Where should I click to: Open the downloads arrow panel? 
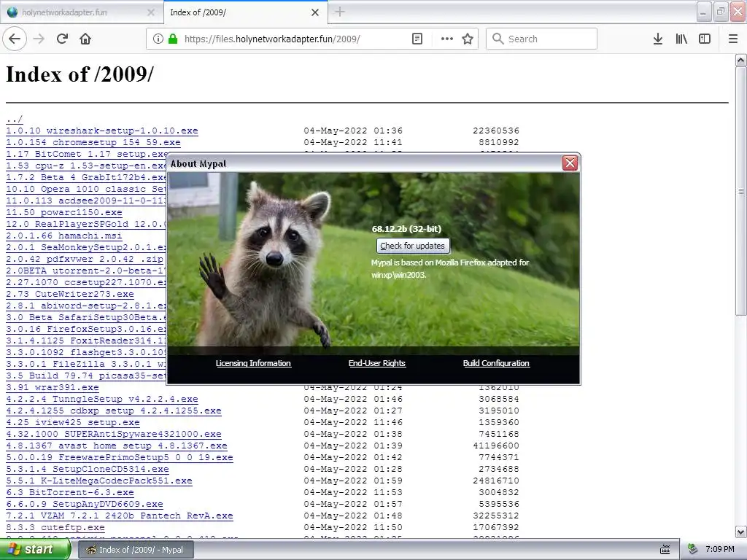pos(658,39)
